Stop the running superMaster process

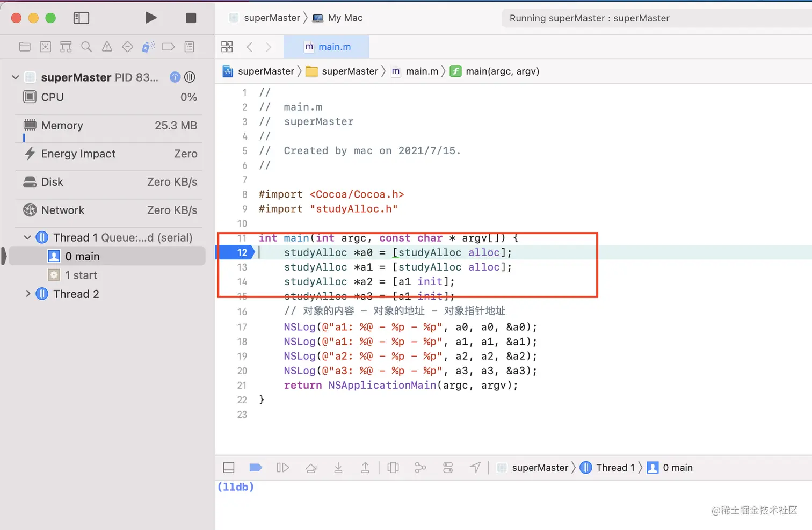191,18
